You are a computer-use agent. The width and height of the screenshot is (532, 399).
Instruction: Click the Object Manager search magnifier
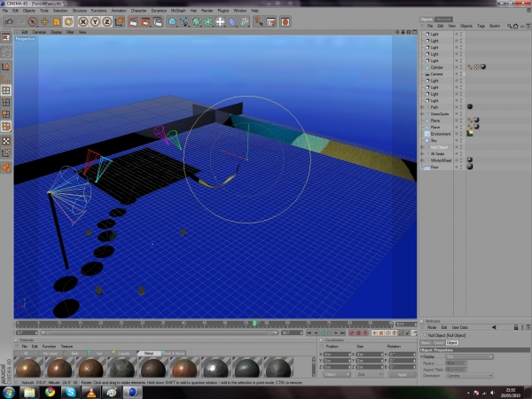tap(509, 26)
